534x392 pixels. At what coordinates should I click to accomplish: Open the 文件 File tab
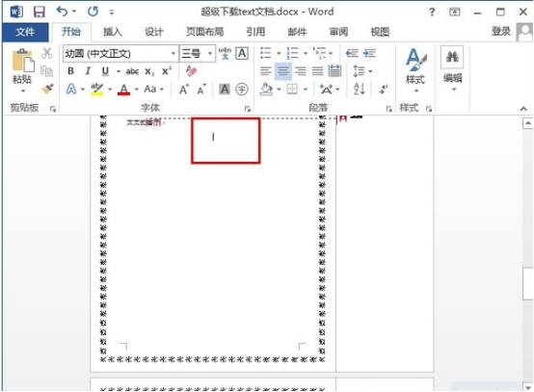tap(25, 33)
